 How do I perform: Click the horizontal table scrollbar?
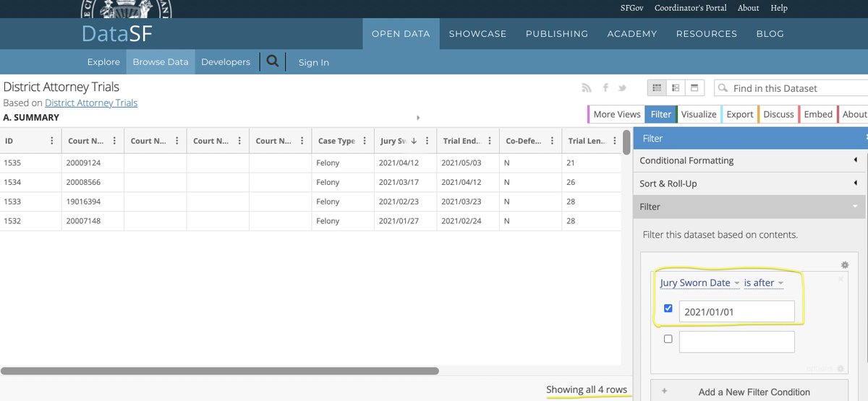click(x=220, y=371)
